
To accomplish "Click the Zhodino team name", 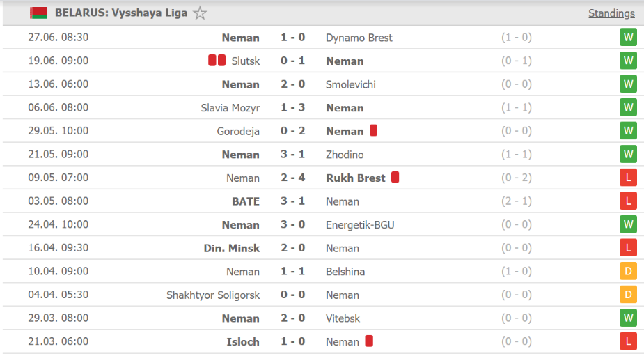I will pyautogui.click(x=345, y=155).
